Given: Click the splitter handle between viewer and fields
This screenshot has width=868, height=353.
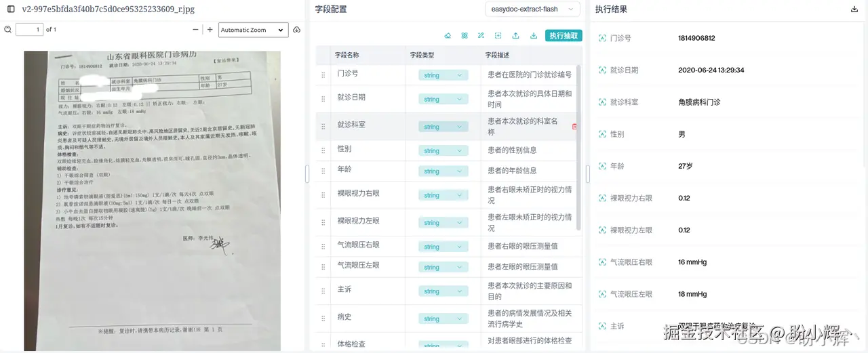Looking at the screenshot, I should [x=307, y=174].
